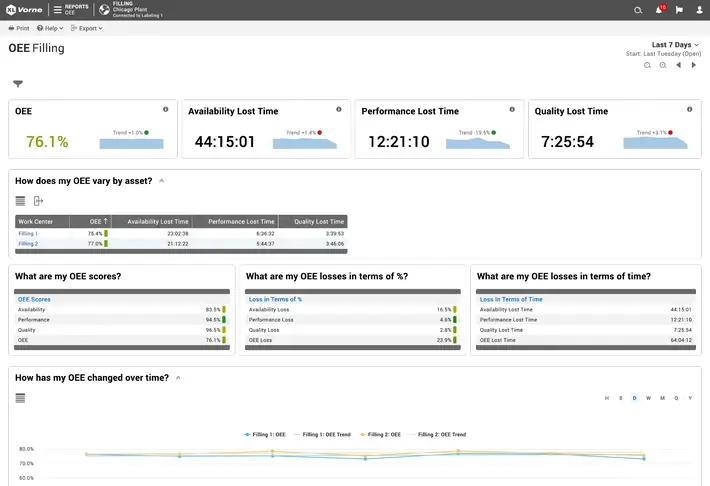This screenshot has height=486, width=710.
Task: Open the notifications bell
Action: [659, 10]
